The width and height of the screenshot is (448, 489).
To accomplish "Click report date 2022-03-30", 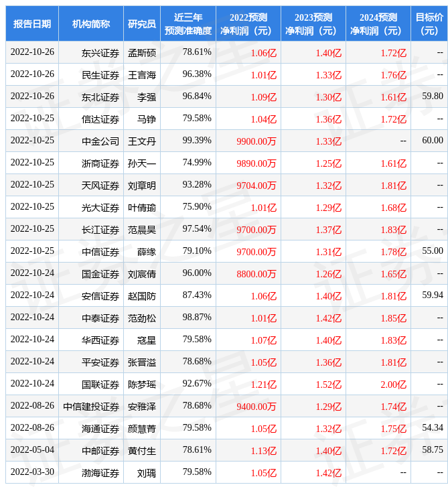I will (32, 472).
